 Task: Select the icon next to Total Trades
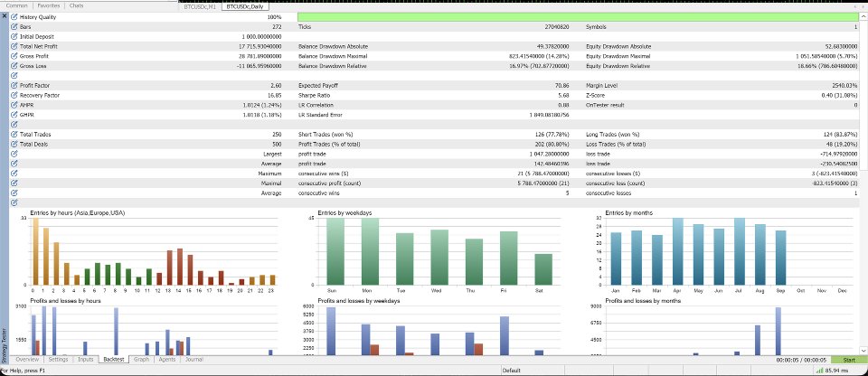click(14, 135)
